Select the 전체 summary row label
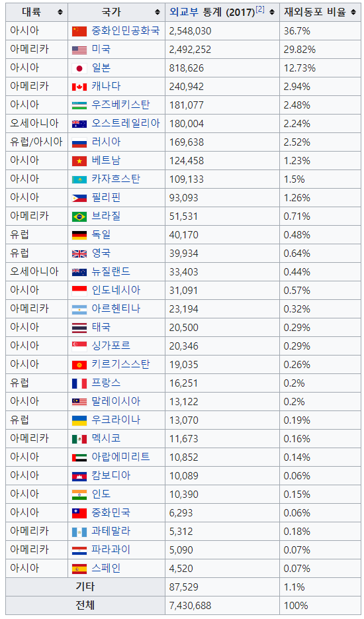 tap(85, 606)
